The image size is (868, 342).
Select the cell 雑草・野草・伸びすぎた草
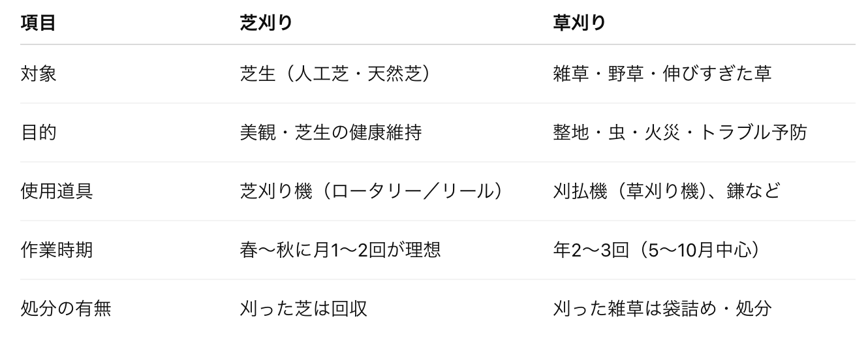[662, 73]
